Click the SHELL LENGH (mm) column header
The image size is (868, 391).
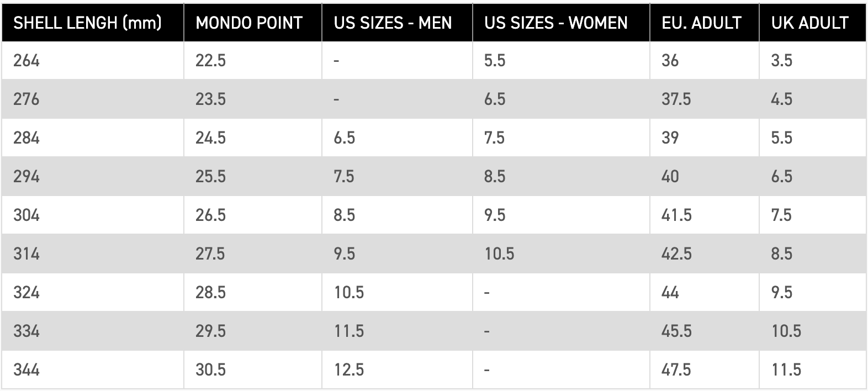pos(92,22)
